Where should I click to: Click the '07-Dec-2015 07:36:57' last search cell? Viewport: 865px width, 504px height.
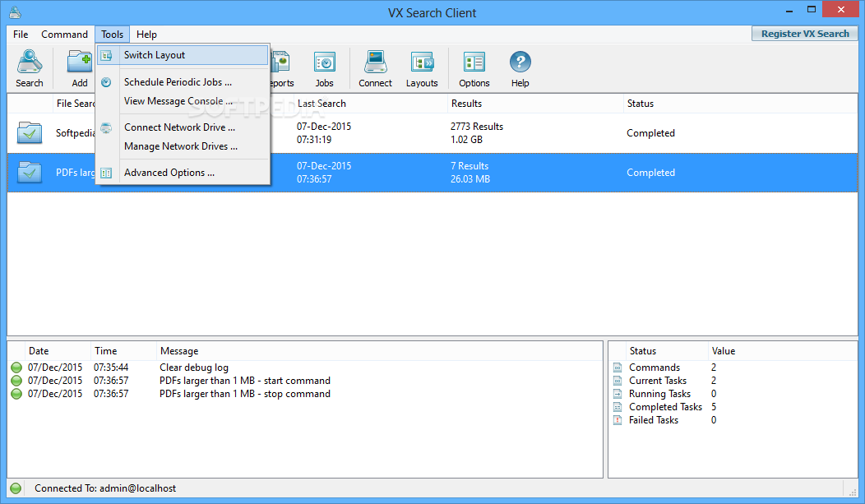324,173
